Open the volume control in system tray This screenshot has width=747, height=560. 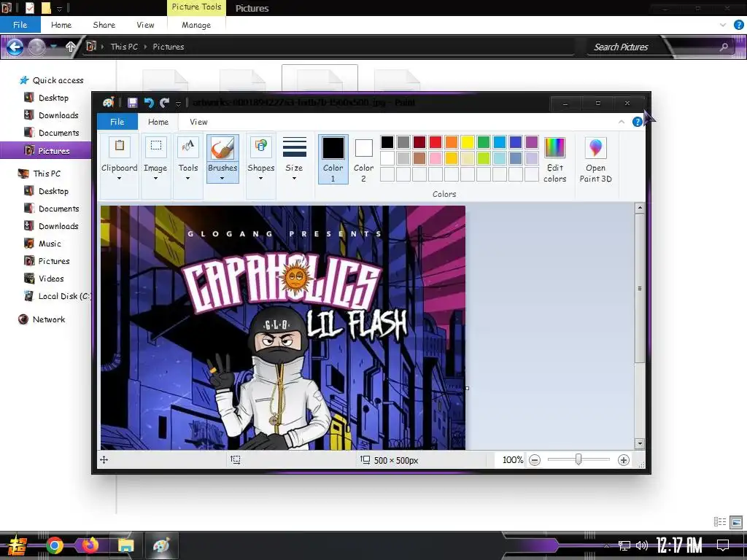[x=642, y=545]
